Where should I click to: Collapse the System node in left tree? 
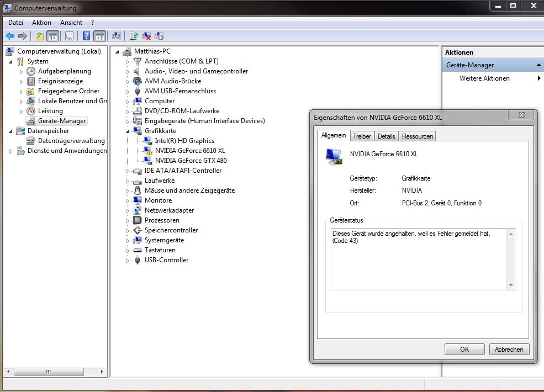point(10,62)
